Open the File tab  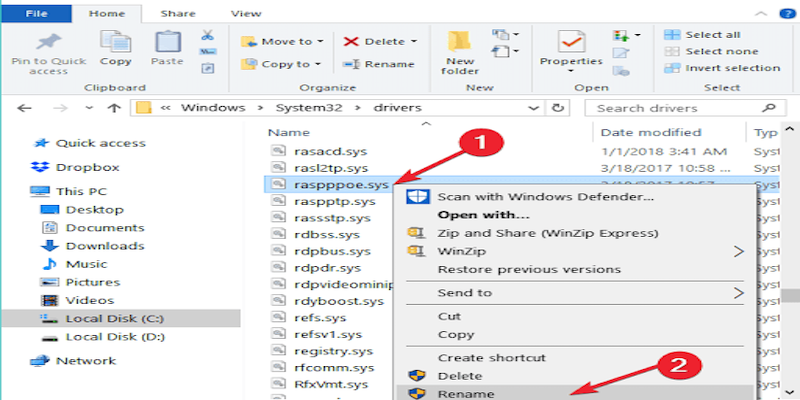click(x=37, y=13)
